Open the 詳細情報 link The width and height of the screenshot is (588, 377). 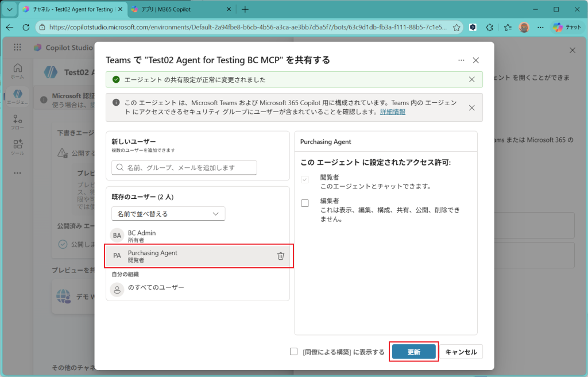[393, 112]
